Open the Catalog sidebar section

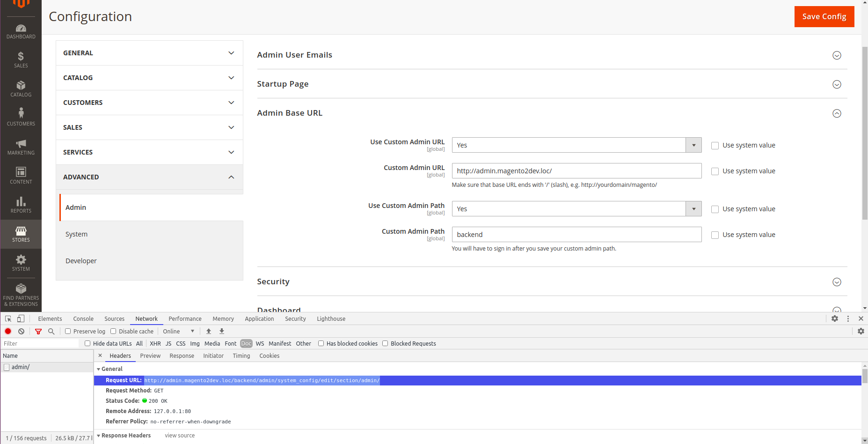point(21,89)
